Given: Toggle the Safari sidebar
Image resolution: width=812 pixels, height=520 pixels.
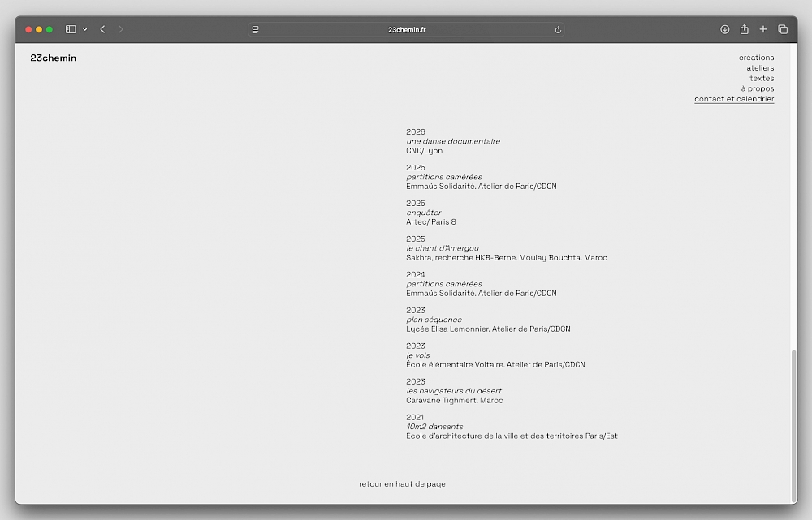Looking at the screenshot, I should tap(71, 29).
